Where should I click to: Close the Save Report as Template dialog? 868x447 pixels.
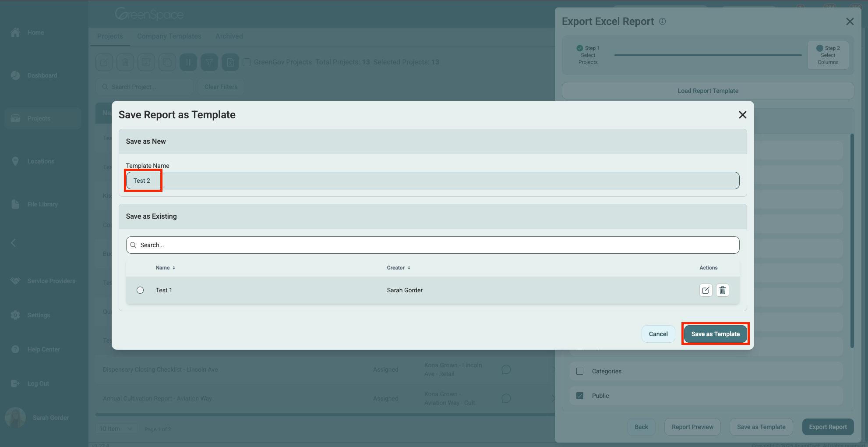pyautogui.click(x=742, y=115)
